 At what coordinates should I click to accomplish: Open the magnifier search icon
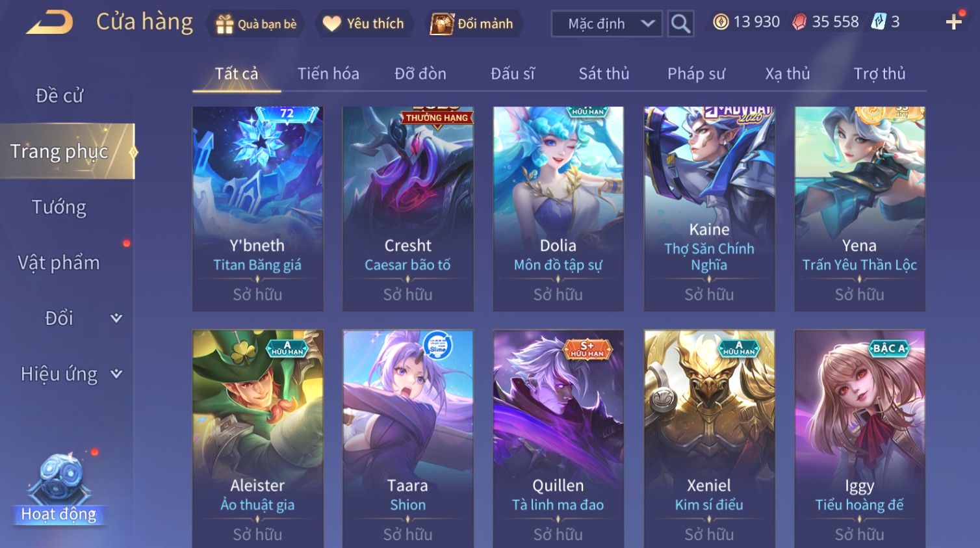(x=680, y=24)
